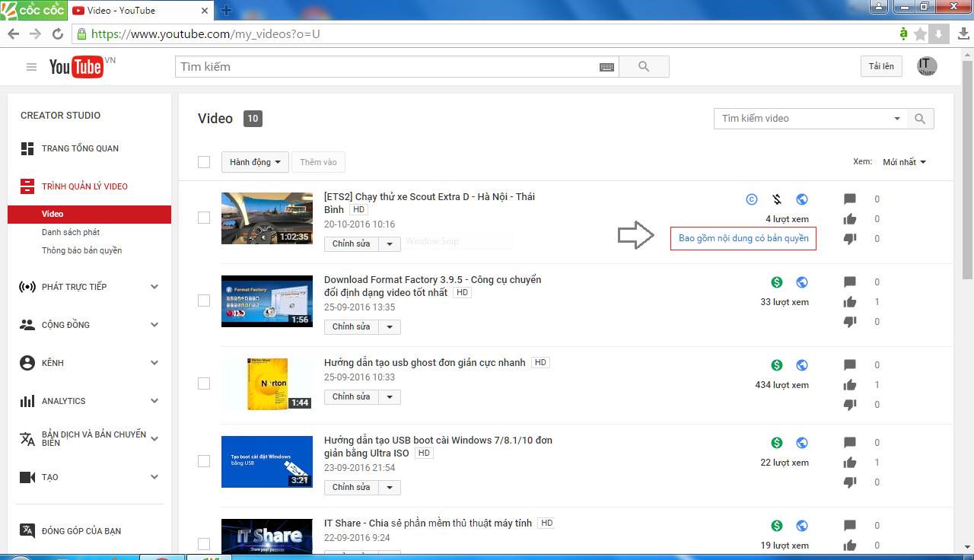The image size is (974, 560).
Task: Open the Hành động dropdown
Action: [256, 162]
